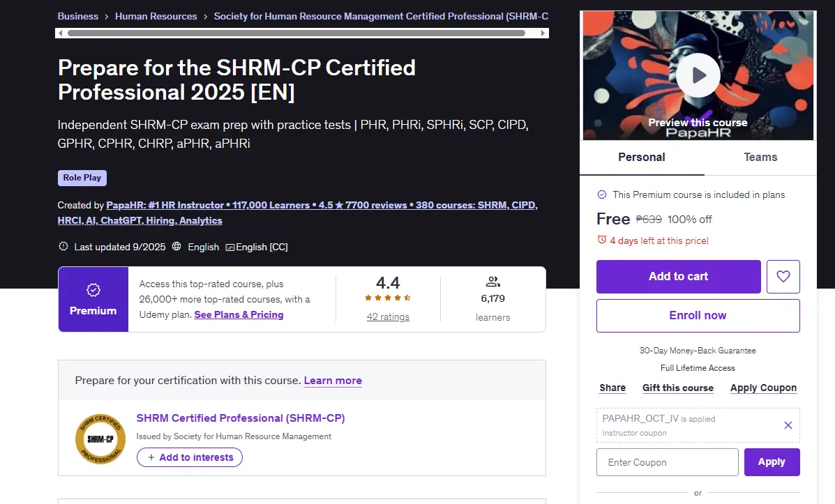The image size is (835, 504).
Task: Click the 'Last updated 9/2025' text
Action: [120, 247]
